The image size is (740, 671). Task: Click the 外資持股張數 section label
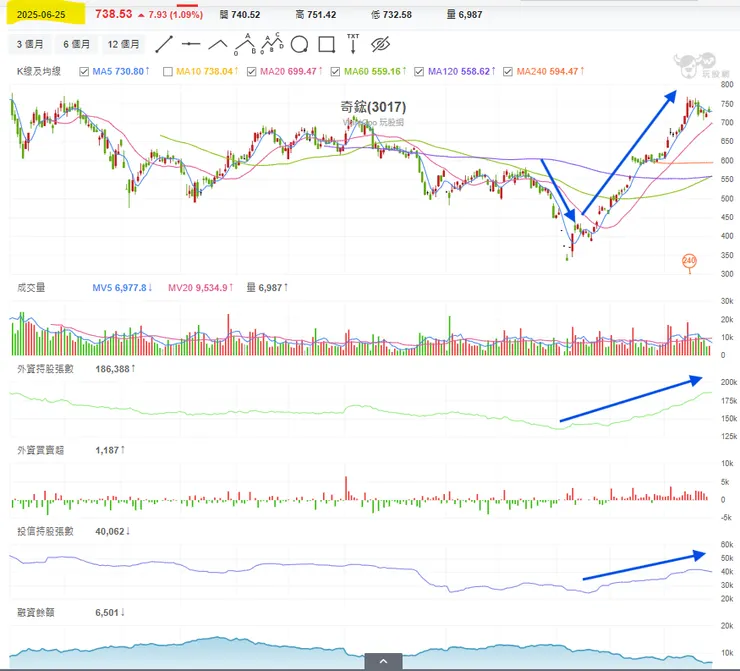click(x=45, y=369)
